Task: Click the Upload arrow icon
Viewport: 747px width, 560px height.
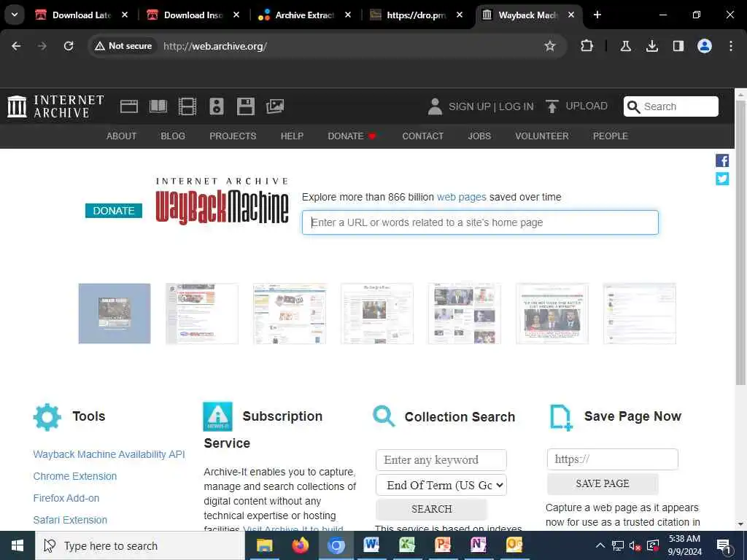Action: [x=551, y=106]
